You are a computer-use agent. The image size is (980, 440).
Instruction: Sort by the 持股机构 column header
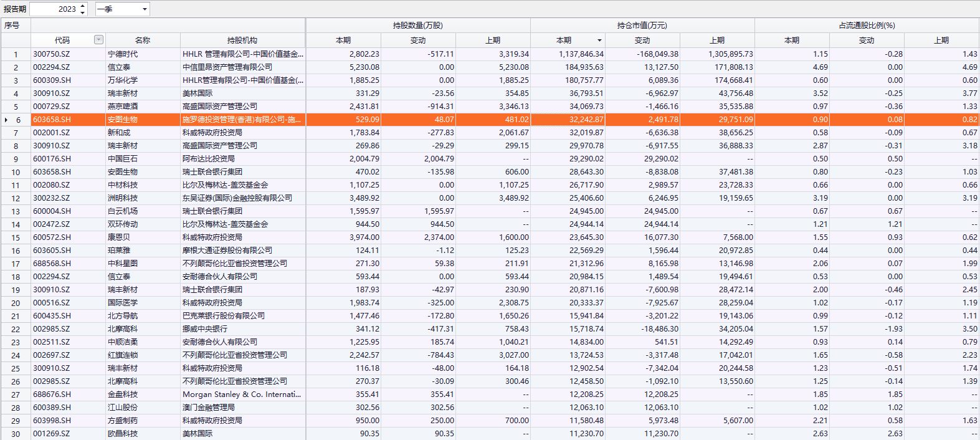click(x=242, y=40)
